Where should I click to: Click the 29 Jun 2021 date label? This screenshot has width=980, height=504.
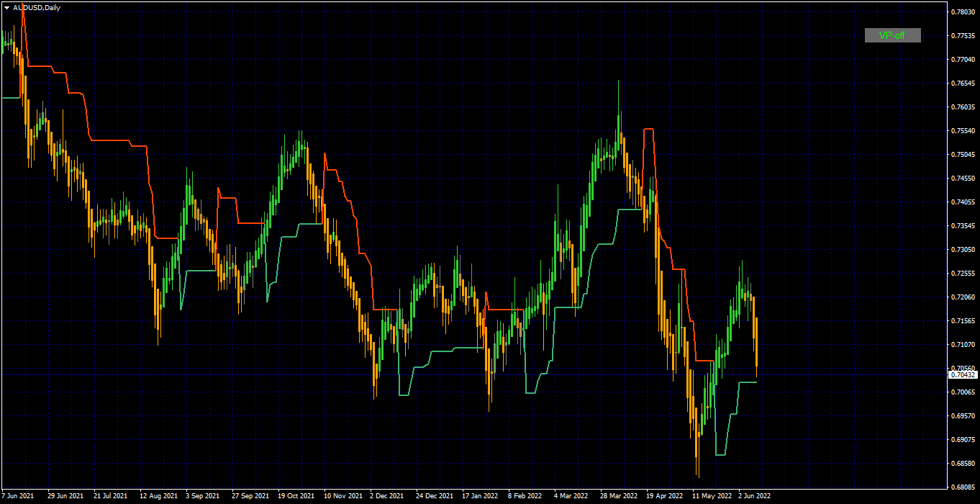64,496
